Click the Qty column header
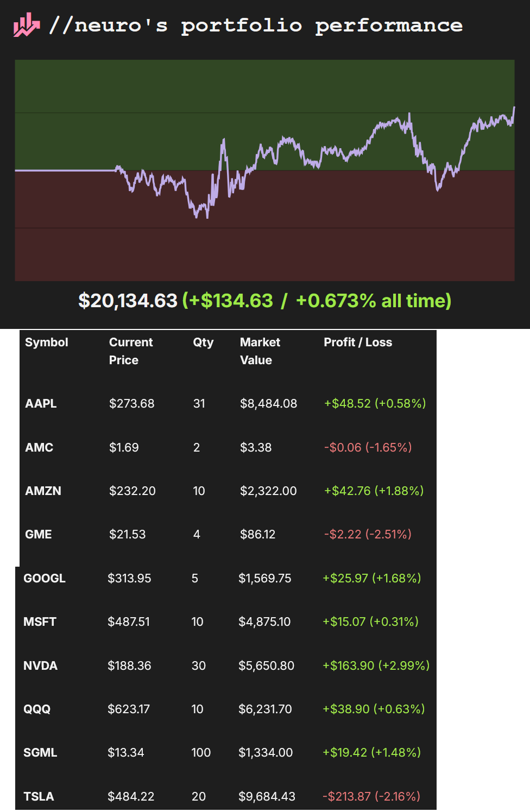530x812 pixels. (x=203, y=342)
